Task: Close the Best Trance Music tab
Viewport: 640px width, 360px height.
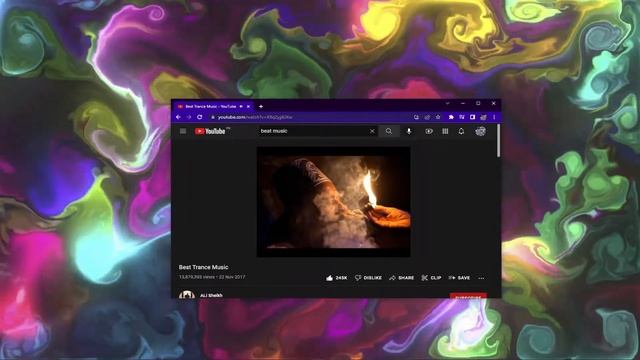Action: 249,107
